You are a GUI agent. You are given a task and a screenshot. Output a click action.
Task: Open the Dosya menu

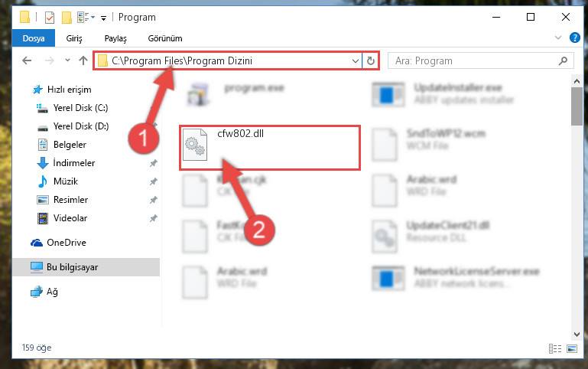tap(34, 38)
